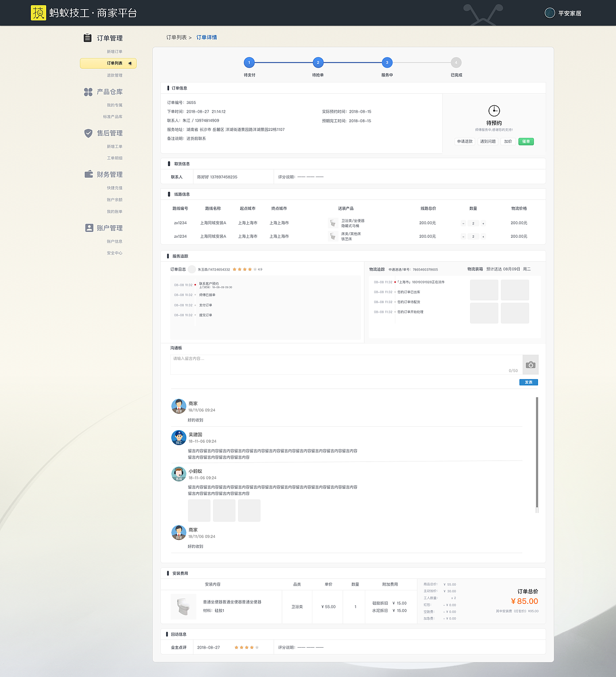The image size is (616, 677).
Task: Open 标准产品库 in the sidebar
Action: (x=113, y=117)
